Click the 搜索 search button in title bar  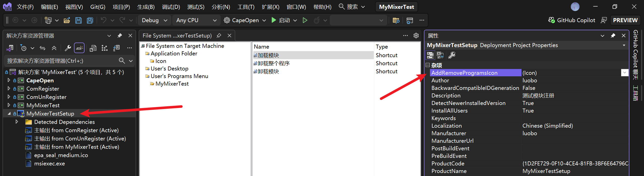tap(352, 7)
